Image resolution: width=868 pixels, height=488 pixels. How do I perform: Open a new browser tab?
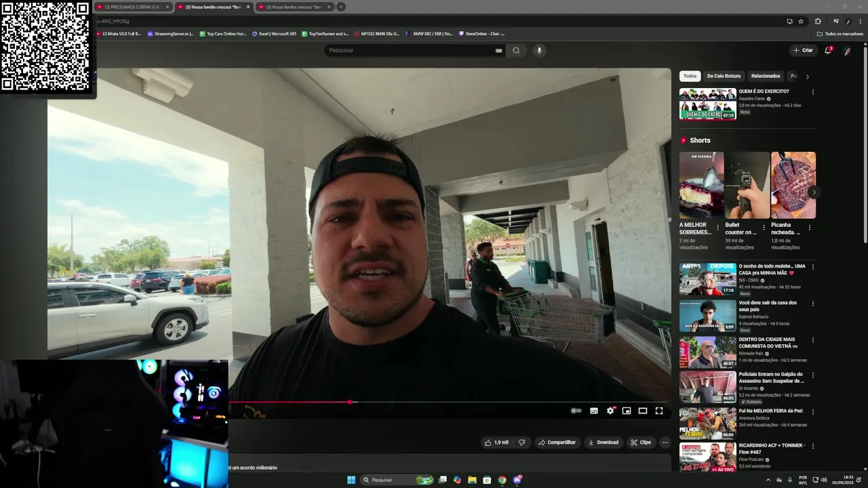pos(341,7)
